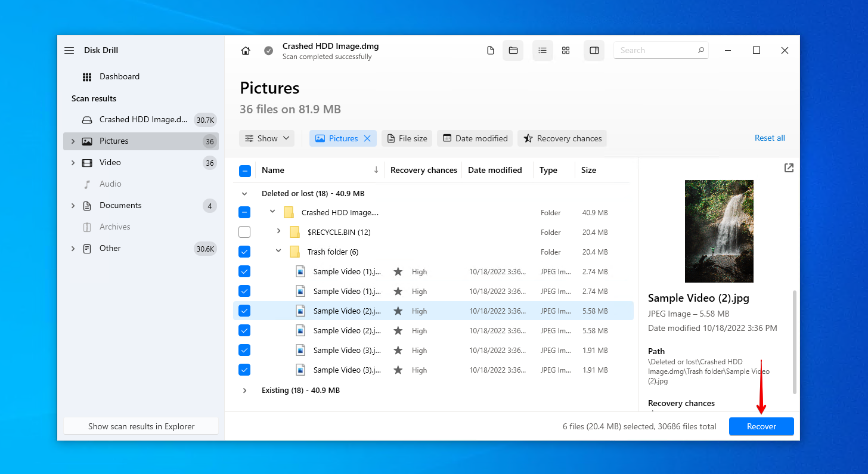This screenshot has width=868, height=474.
Task: Open the Show filter dropdown
Action: pyautogui.click(x=266, y=138)
